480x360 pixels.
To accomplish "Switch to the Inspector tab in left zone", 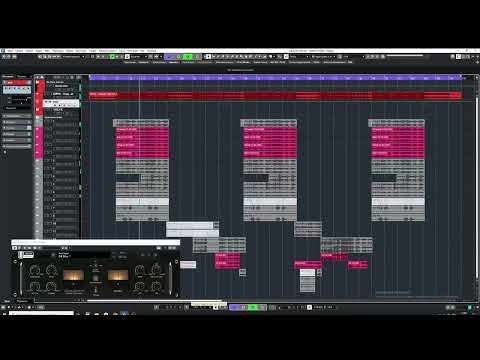I will tap(8, 76).
